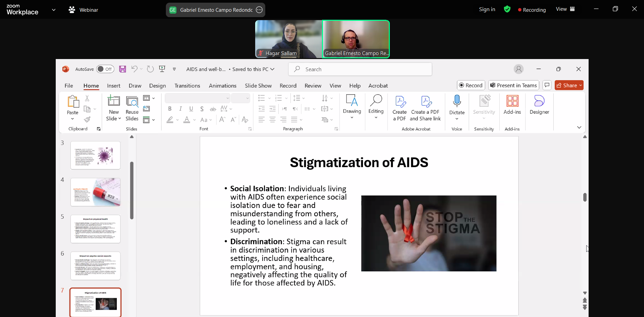Collapse the ribbon with chevron

(x=579, y=127)
